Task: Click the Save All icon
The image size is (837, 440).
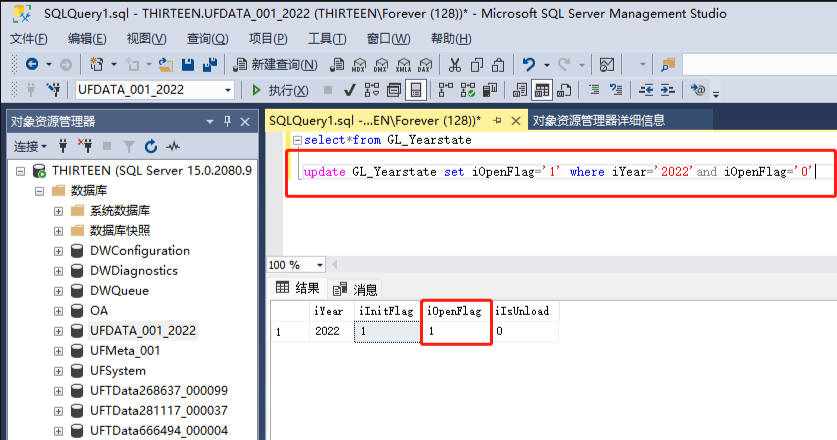Action: click(210, 65)
